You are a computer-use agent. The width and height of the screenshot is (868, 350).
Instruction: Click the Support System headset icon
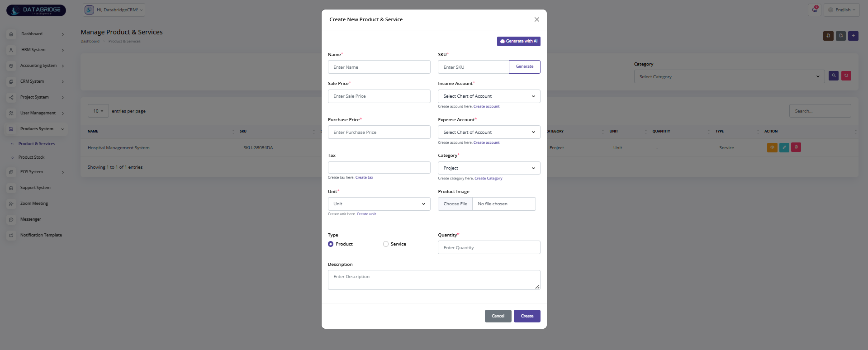point(11,188)
